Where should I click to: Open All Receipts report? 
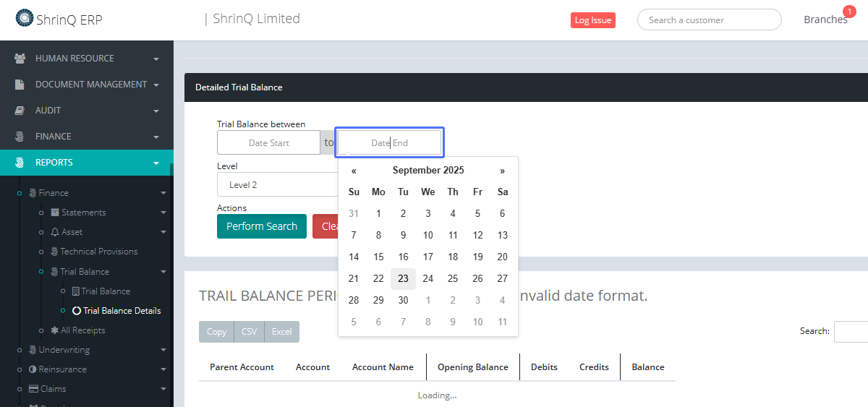pyautogui.click(x=82, y=330)
